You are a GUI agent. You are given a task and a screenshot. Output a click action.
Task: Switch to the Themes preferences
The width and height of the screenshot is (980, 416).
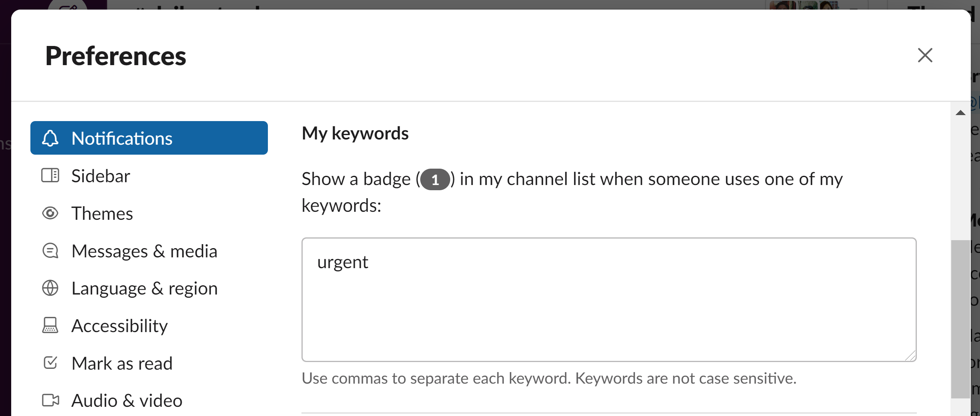102,214
